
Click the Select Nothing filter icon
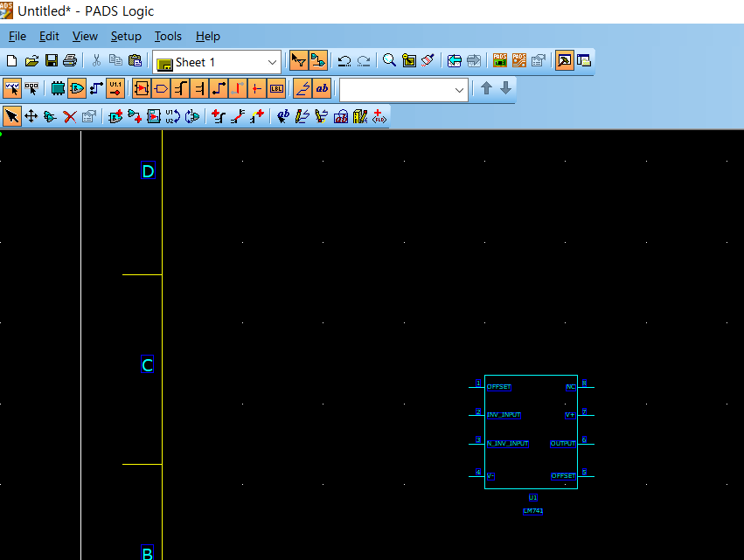point(31,88)
